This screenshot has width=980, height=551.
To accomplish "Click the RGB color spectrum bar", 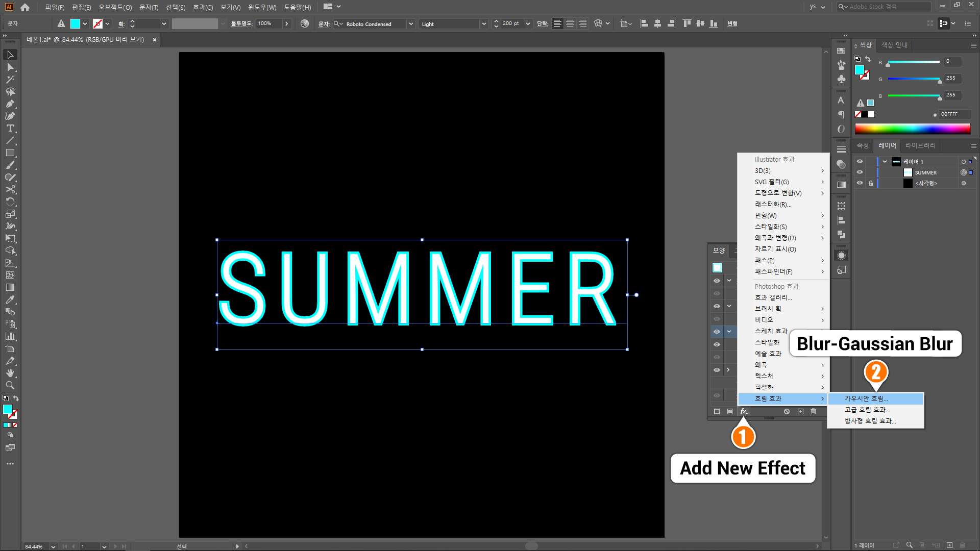I will 912,129.
